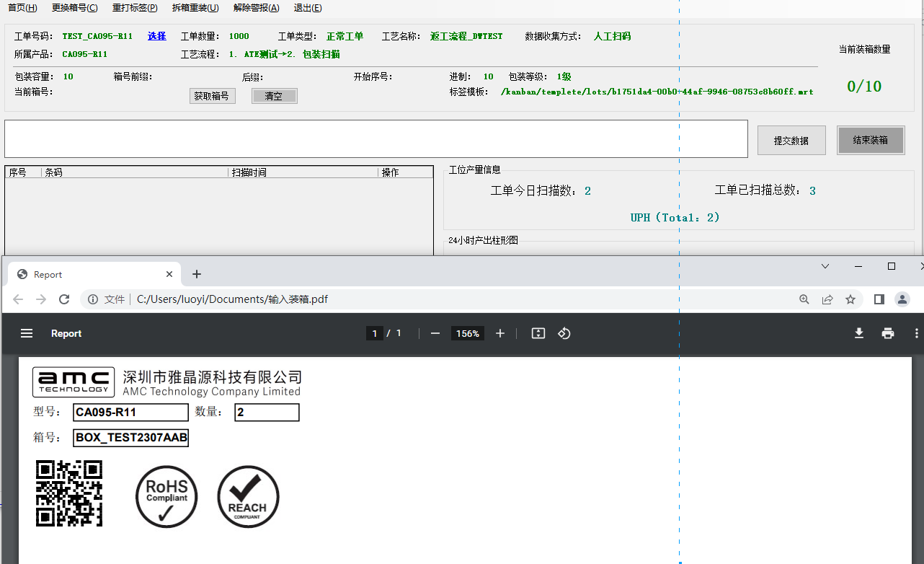Viewport: 924px width, 564px height.
Task: Click the fit to page icon
Action: [x=538, y=333]
